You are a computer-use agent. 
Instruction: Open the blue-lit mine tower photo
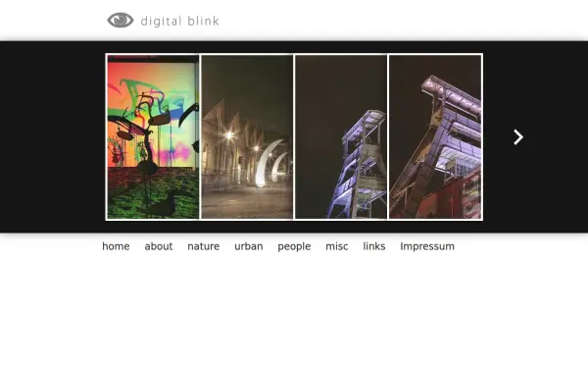point(341,136)
